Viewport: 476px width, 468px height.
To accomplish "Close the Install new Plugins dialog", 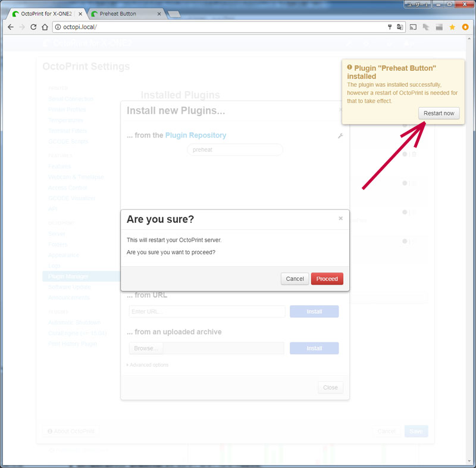I will 330,388.
